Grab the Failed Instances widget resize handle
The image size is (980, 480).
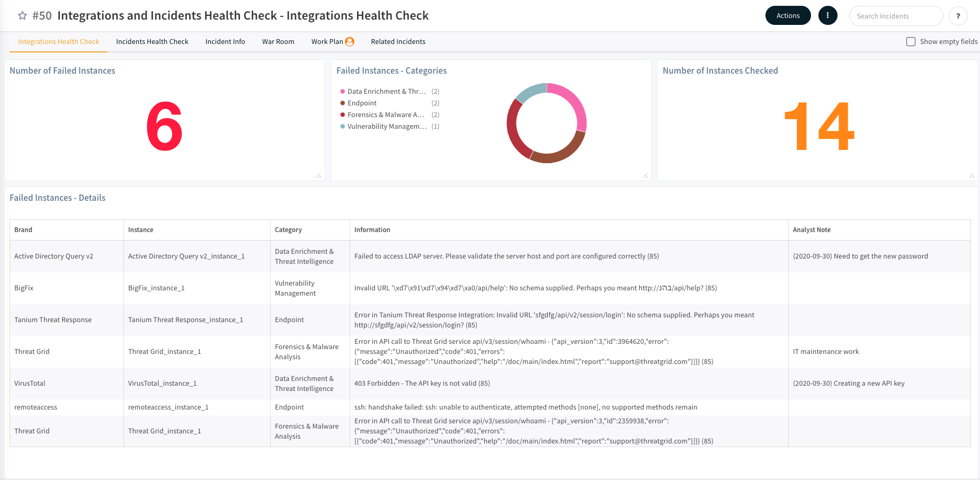point(318,175)
